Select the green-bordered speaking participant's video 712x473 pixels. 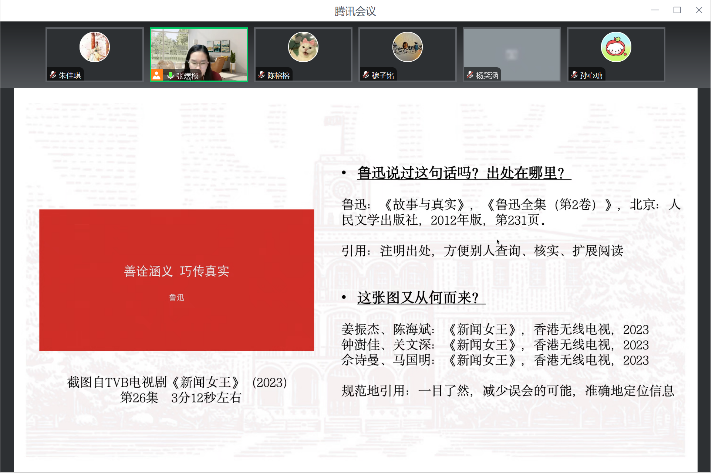[x=199, y=52]
